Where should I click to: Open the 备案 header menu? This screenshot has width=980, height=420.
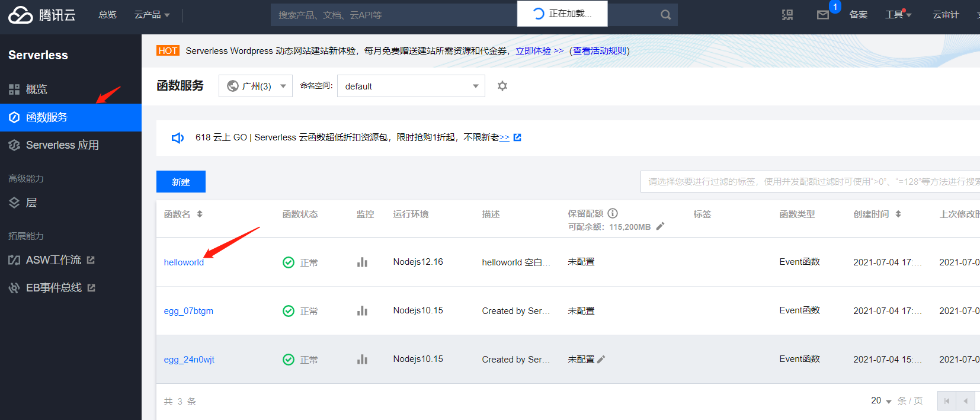859,15
